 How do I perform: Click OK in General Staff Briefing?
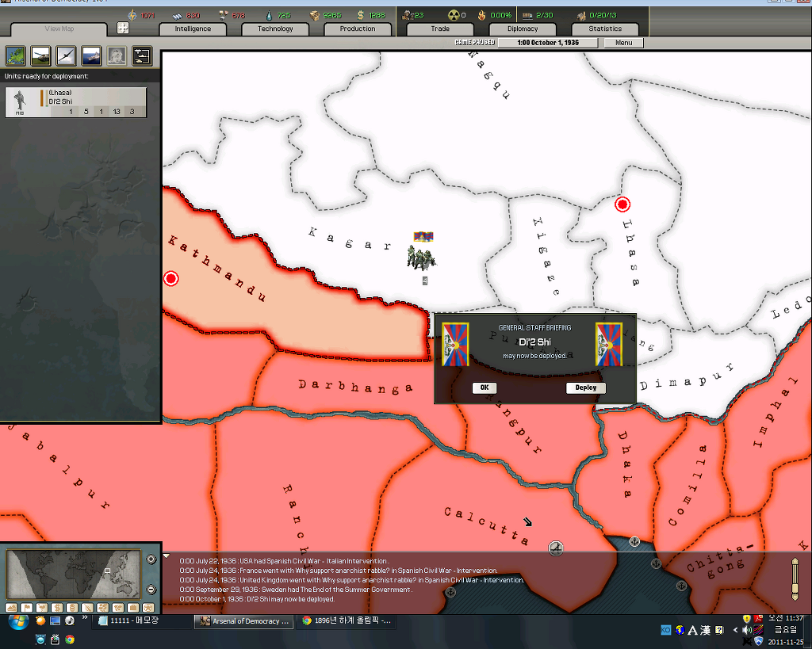(485, 387)
